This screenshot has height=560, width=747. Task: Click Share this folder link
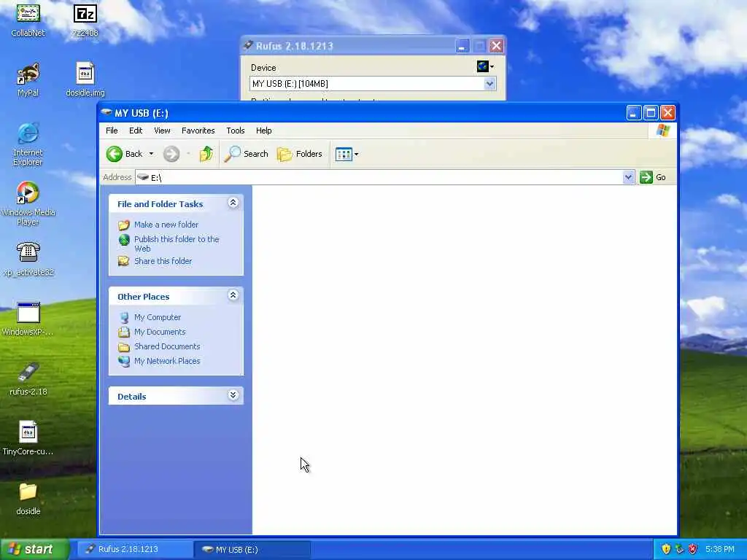pyautogui.click(x=163, y=261)
